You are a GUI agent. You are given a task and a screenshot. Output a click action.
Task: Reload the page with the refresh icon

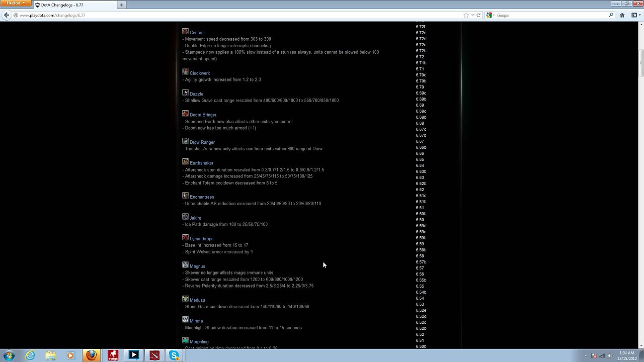[478, 15]
